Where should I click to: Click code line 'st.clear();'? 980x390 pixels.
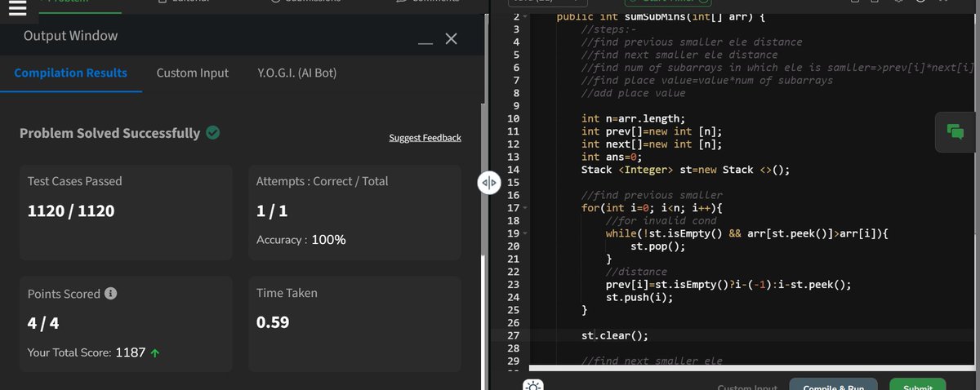tap(615, 335)
